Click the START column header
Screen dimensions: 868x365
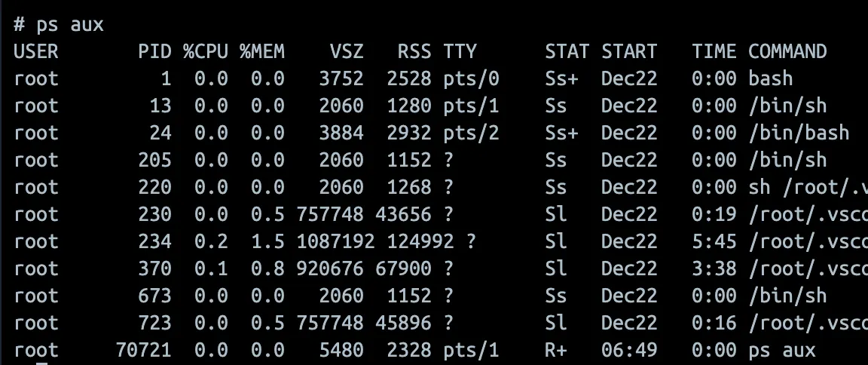click(629, 51)
